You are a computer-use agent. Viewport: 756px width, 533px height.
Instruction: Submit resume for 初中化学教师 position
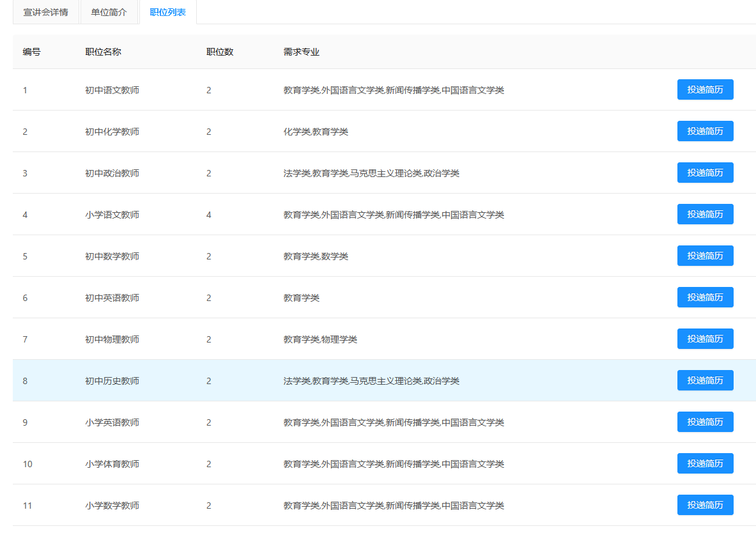705,132
